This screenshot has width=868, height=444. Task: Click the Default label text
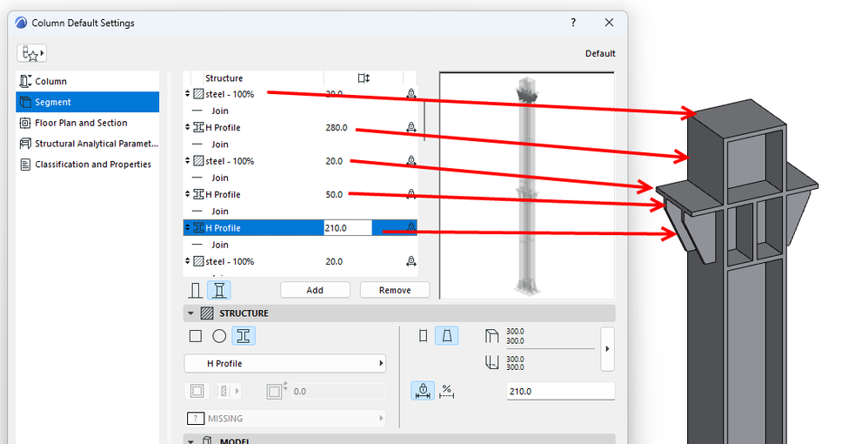pos(600,54)
